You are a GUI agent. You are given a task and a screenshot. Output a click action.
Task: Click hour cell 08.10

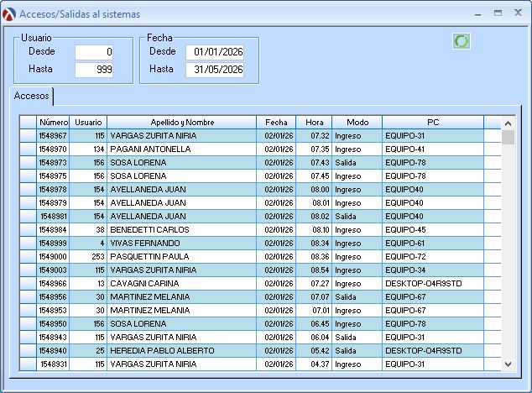click(x=314, y=229)
